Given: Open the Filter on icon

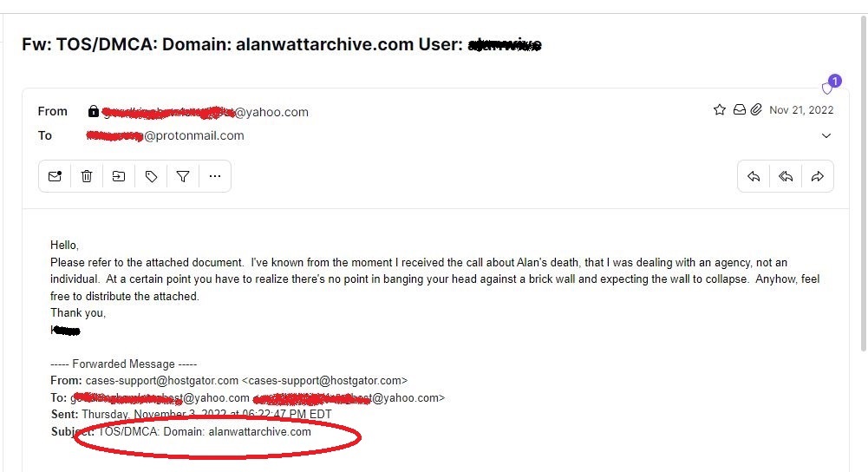Looking at the screenshot, I should pyautogui.click(x=183, y=176).
